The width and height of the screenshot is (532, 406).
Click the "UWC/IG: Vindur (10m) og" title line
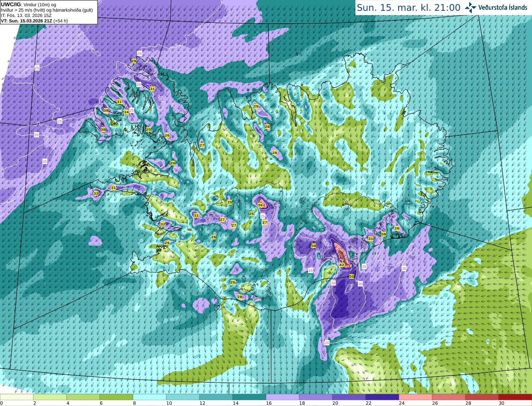[x=29, y=5]
